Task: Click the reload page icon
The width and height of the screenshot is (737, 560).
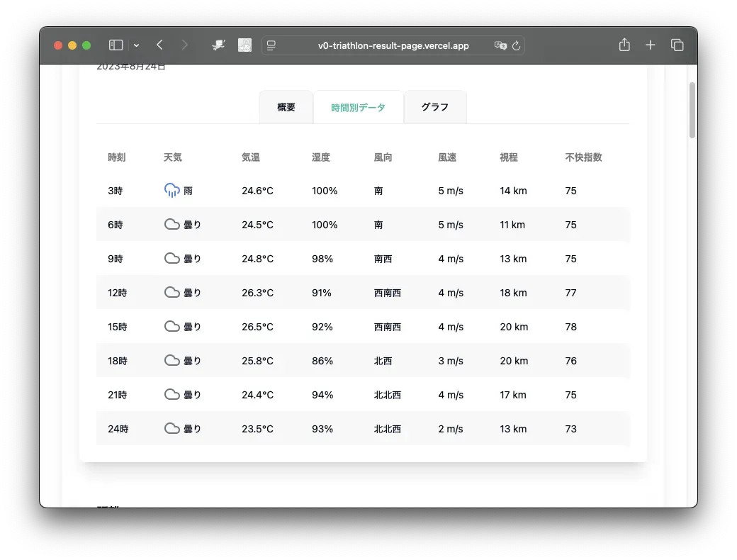Action: pos(516,45)
